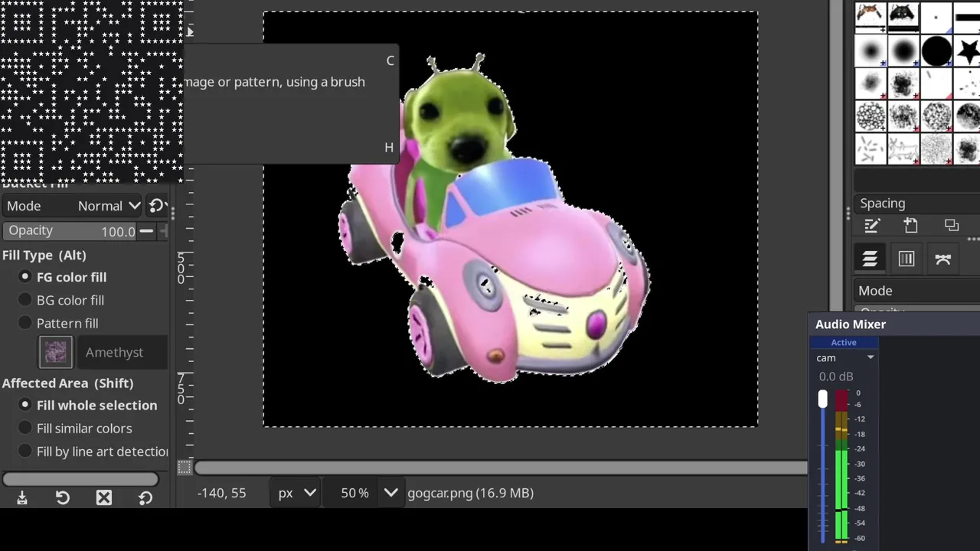The width and height of the screenshot is (980, 551).
Task: Select the tiny dot brush
Action: [x=936, y=16]
